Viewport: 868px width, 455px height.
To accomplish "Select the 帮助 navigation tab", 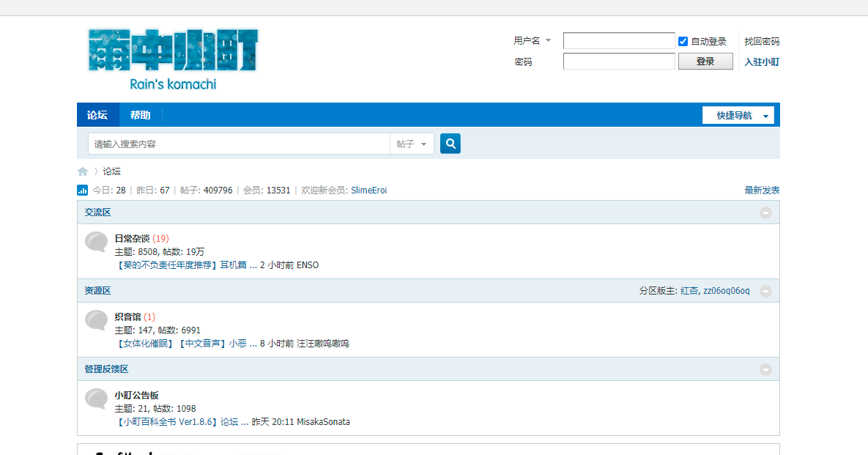I will tap(140, 115).
